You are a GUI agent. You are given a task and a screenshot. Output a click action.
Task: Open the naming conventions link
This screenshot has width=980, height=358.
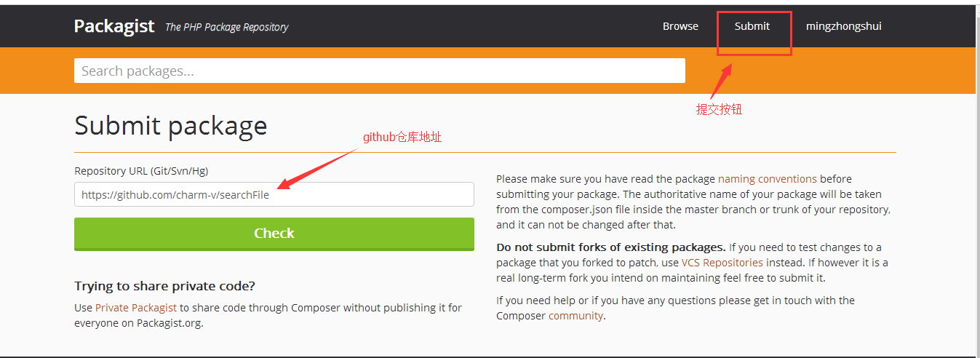pos(768,178)
